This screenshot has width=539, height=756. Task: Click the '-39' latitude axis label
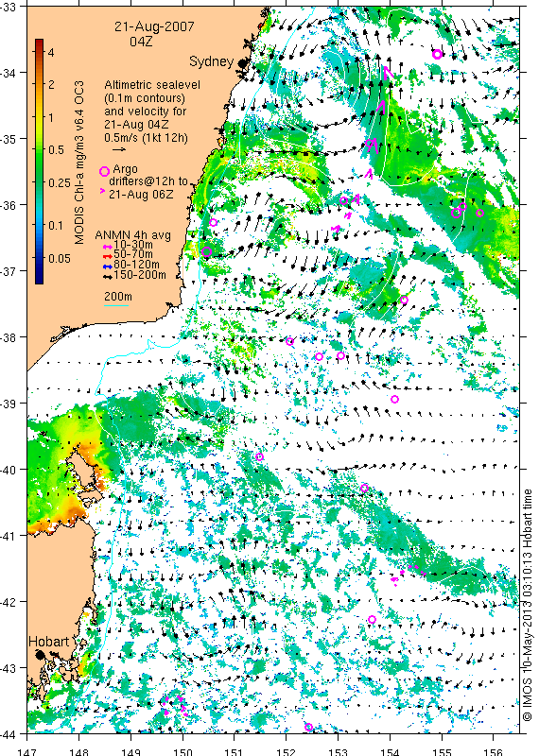(x=9, y=404)
